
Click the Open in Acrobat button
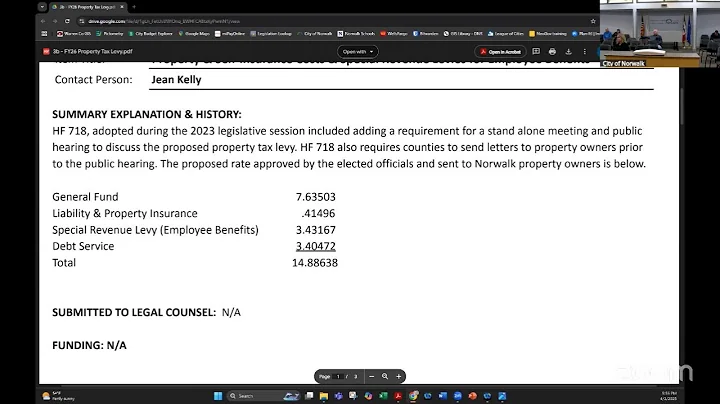tap(500, 51)
